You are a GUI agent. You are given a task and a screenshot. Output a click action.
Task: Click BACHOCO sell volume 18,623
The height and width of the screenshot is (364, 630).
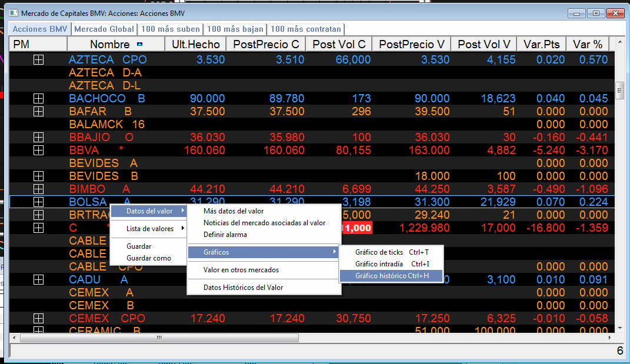tap(498, 98)
